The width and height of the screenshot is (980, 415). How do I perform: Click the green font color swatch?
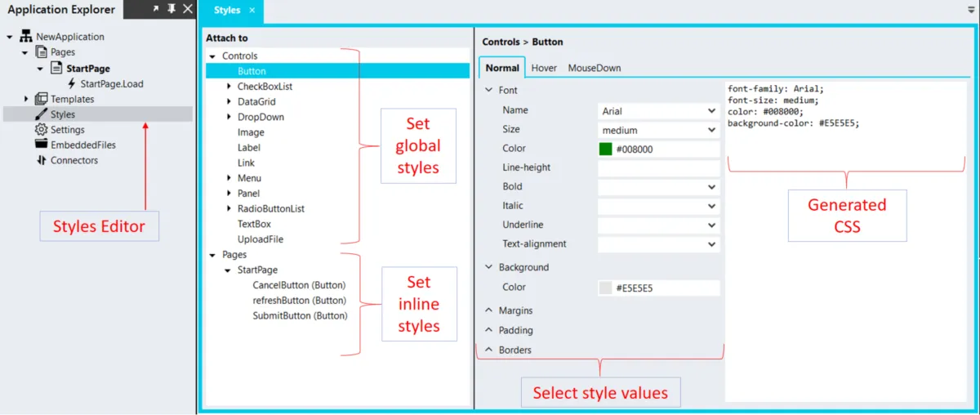pyautogui.click(x=605, y=149)
